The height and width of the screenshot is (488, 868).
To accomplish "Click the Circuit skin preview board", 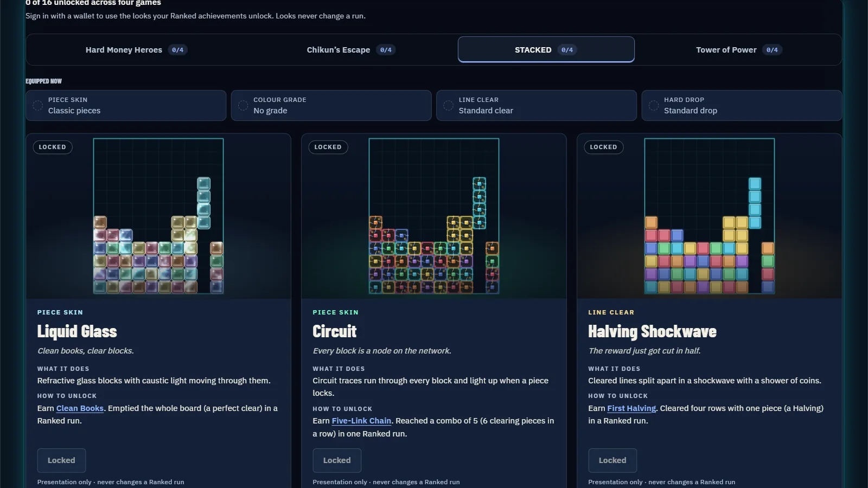I will (434, 216).
